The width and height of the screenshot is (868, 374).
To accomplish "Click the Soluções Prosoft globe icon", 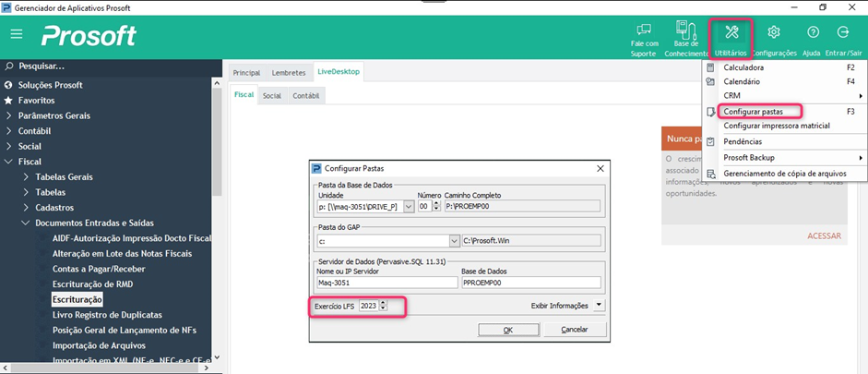I will [x=8, y=85].
